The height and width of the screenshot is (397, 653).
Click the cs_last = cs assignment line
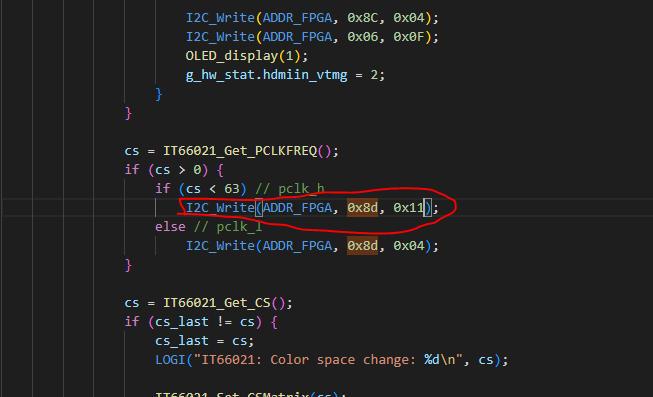204,341
